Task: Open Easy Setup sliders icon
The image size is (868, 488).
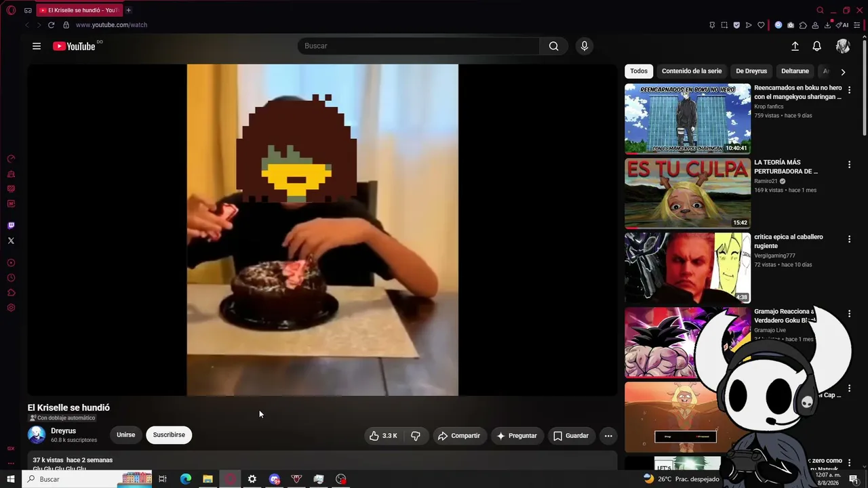Action: point(857,25)
